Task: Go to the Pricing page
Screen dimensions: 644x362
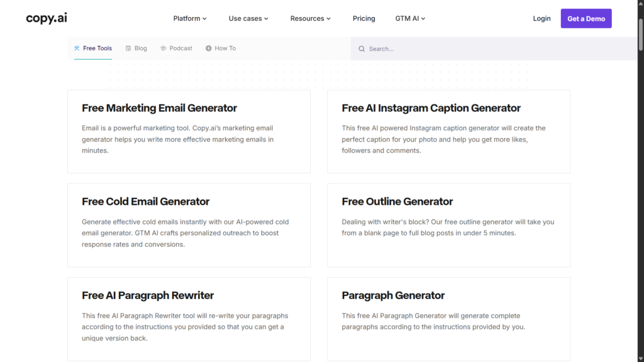Action: click(x=364, y=18)
